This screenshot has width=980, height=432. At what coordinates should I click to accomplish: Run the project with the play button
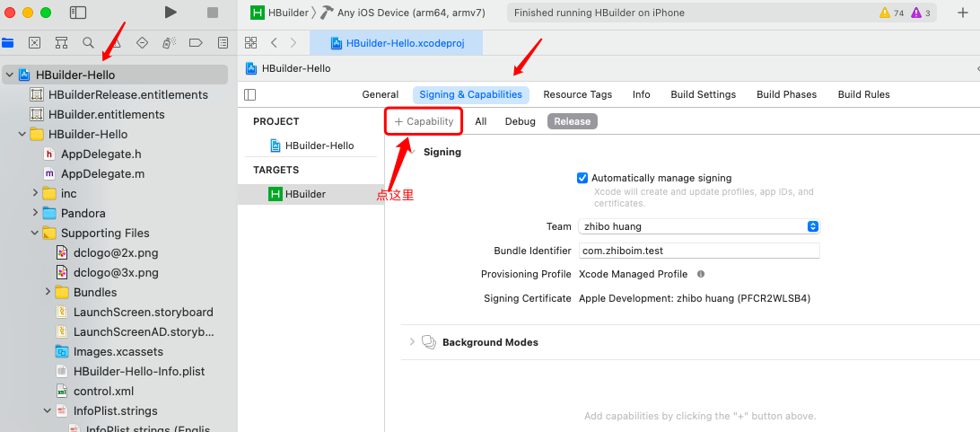(170, 12)
